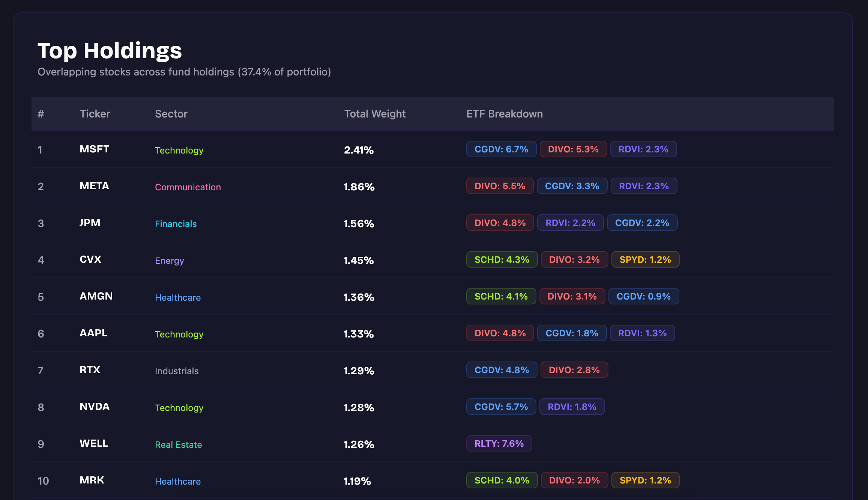Click MRK's SCHD: 4.0% badge

[502, 480]
